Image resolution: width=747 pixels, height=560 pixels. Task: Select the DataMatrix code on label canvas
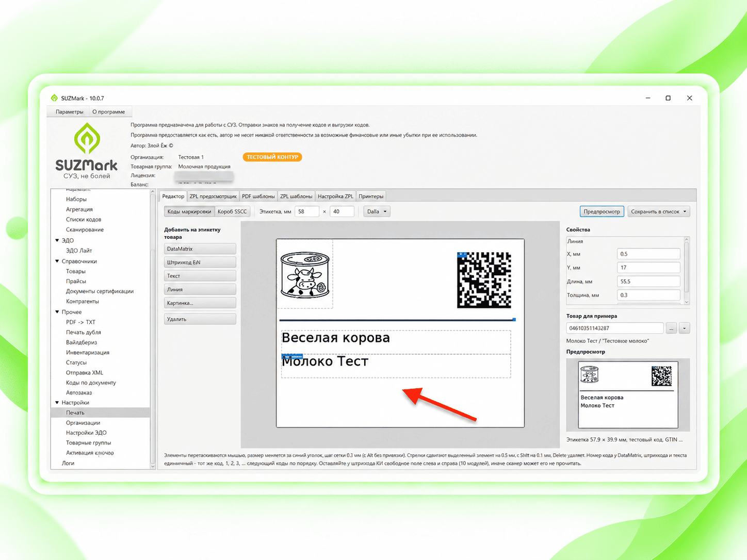(484, 279)
